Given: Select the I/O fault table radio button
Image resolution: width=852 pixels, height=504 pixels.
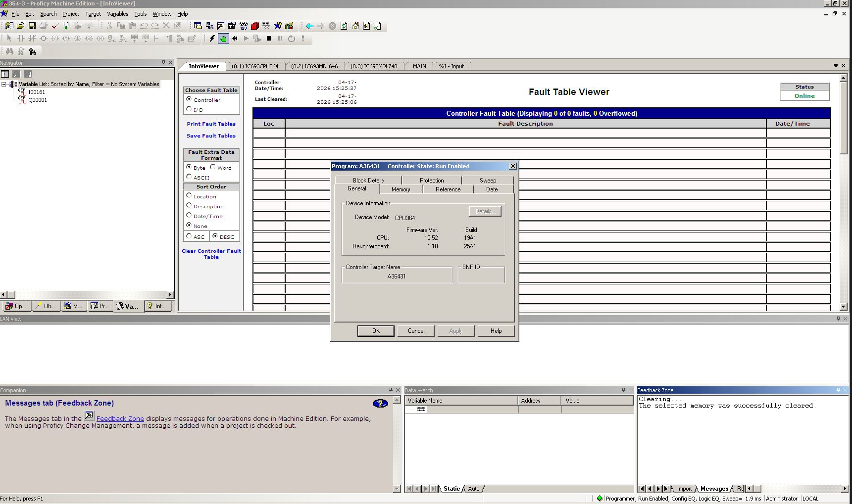Looking at the screenshot, I should pyautogui.click(x=189, y=109).
